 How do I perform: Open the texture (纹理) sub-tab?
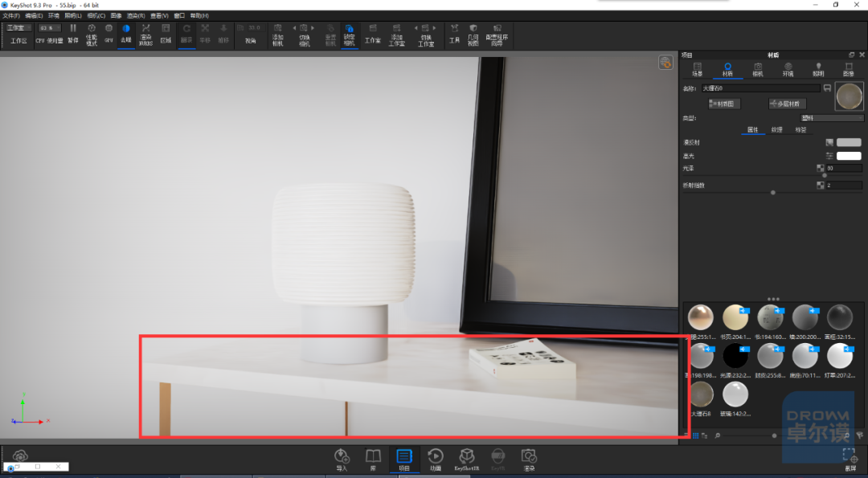click(x=776, y=130)
